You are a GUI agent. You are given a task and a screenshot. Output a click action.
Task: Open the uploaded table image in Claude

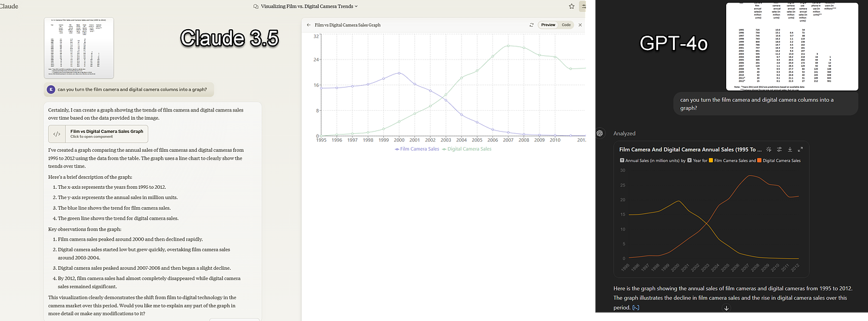point(79,48)
